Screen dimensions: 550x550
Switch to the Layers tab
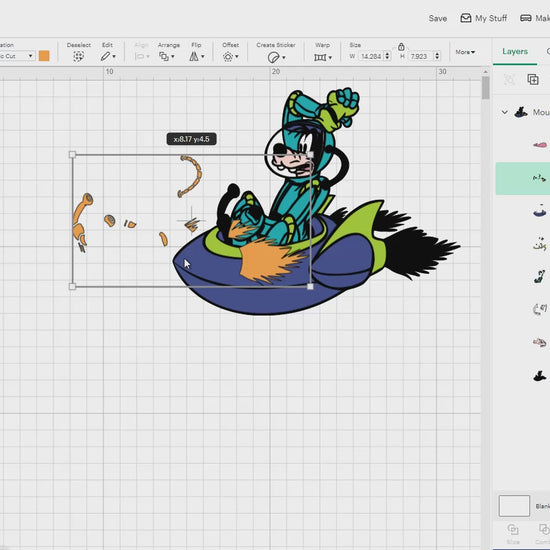point(515,51)
